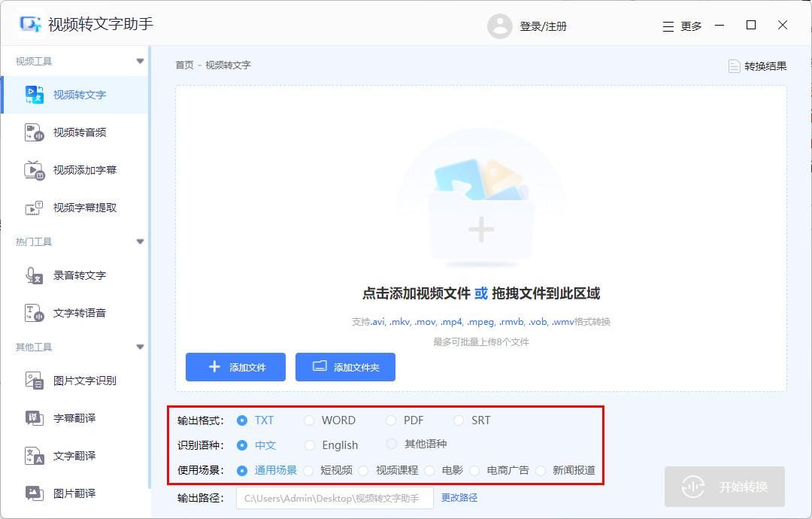
Task: Click the 开始转换 button
Action: point(725,487)
